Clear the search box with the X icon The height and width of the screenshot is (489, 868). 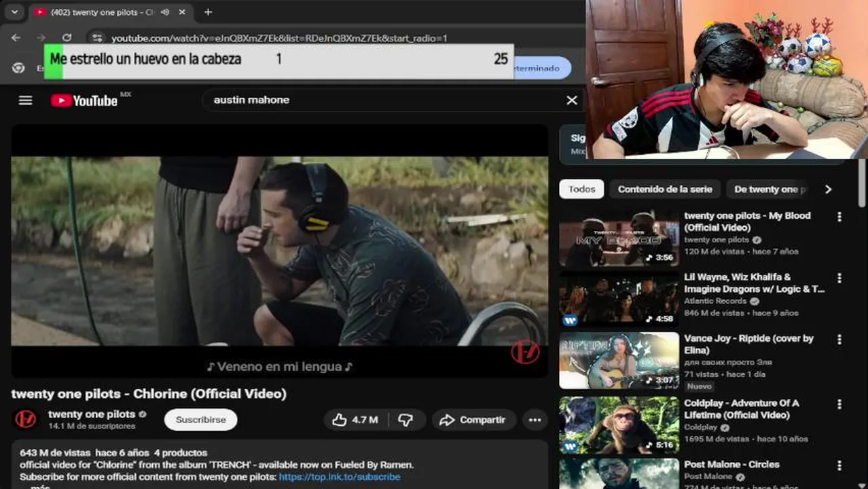point(572,100)
